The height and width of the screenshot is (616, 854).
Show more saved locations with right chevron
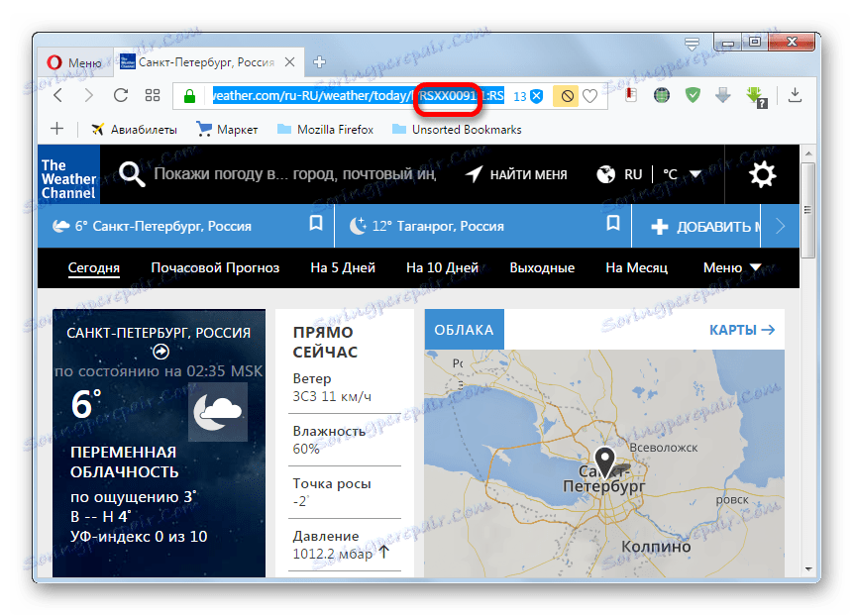[x=781, y=226]
